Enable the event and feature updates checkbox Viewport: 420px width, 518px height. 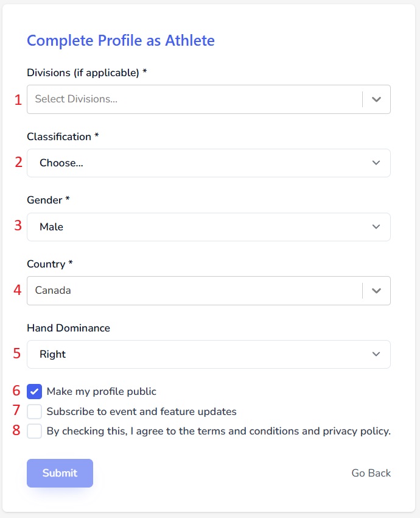35,411
